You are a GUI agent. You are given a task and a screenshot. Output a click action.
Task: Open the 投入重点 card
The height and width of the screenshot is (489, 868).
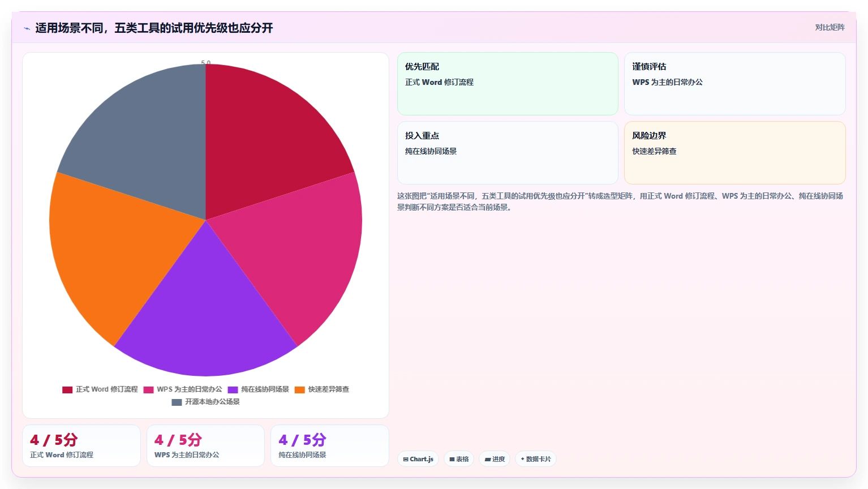(x=508, y=153)
